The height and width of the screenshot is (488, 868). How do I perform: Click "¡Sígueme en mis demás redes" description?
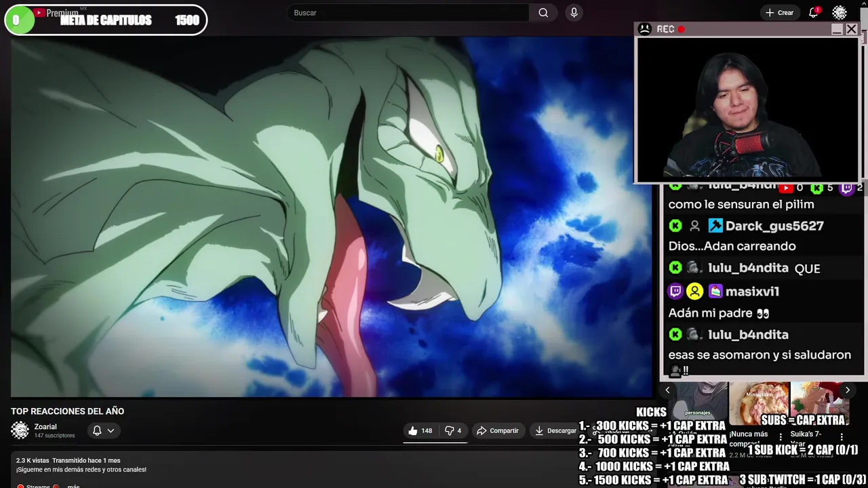(81, 470)
